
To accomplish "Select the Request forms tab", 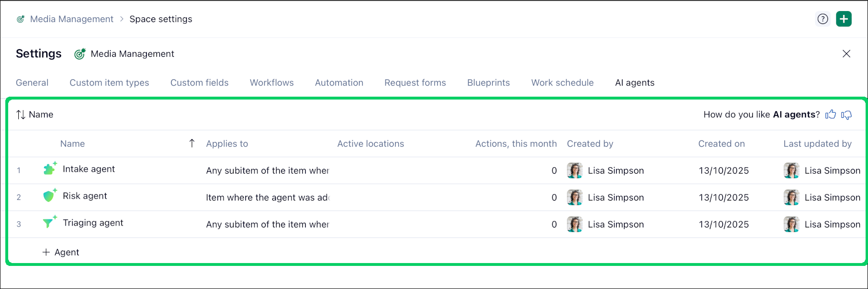I will [415, 83].
